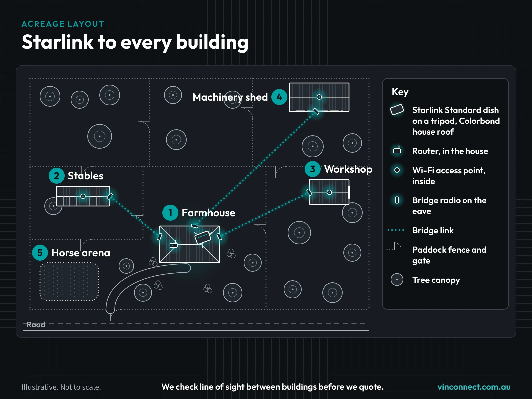Click the number 2 Stables badge

coord(57,176)
